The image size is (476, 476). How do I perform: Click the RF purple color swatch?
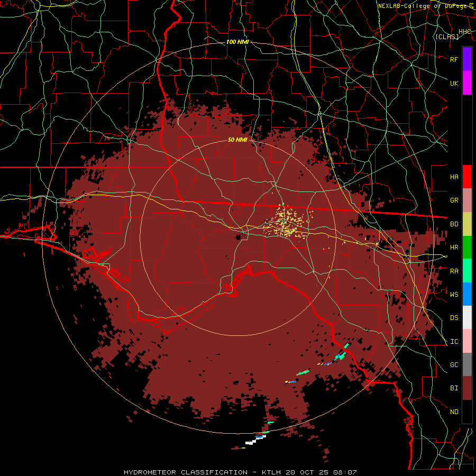pyautogui.click(x=467, y=59)
